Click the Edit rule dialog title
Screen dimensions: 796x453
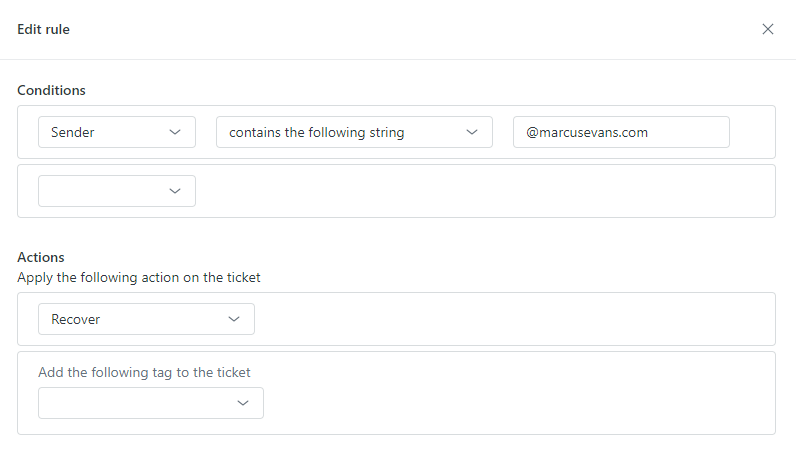pos(43,29)
